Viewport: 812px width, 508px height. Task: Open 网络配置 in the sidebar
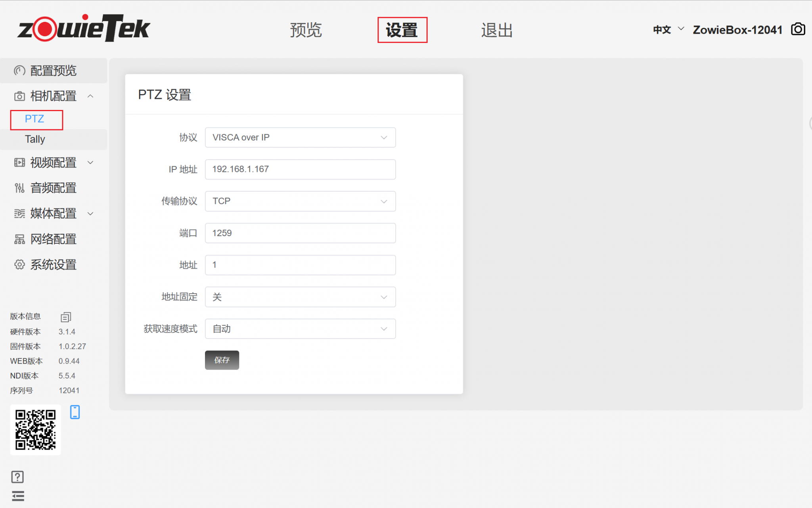coord(54,239)
